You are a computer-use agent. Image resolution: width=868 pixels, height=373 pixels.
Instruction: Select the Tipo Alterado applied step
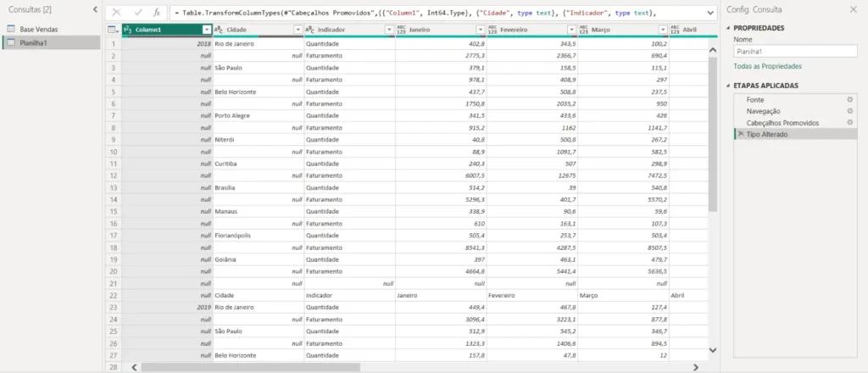click(795, 135)
